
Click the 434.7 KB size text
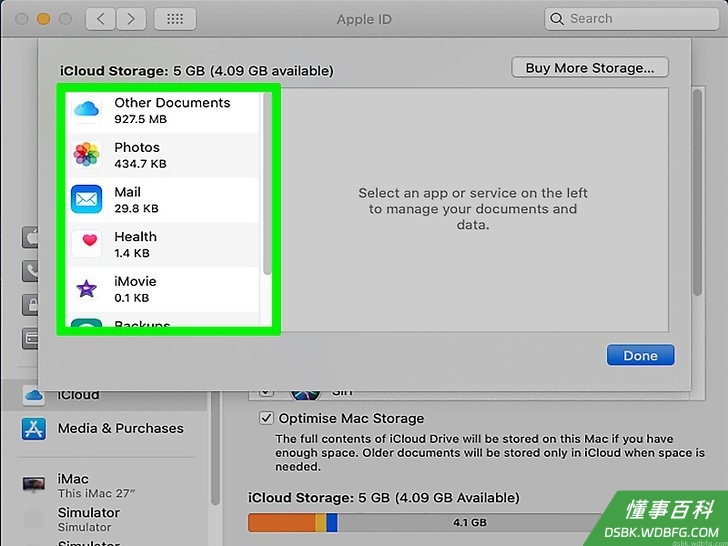coord(140,163)
